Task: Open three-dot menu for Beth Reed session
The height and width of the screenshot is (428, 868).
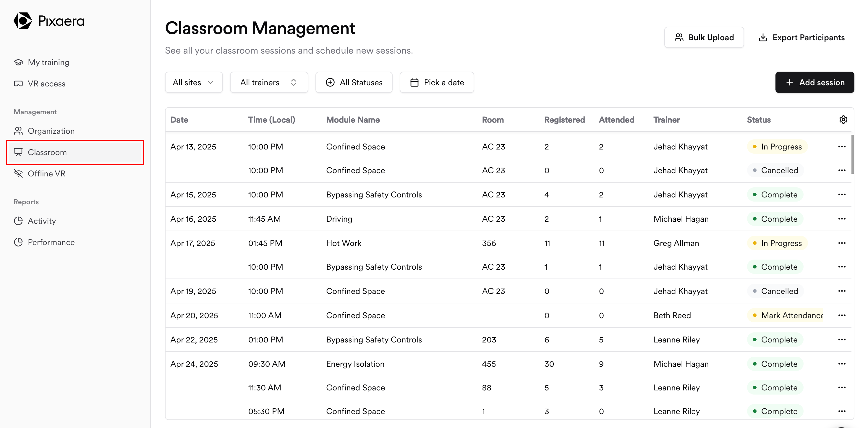Action: [x=842, y=315]
